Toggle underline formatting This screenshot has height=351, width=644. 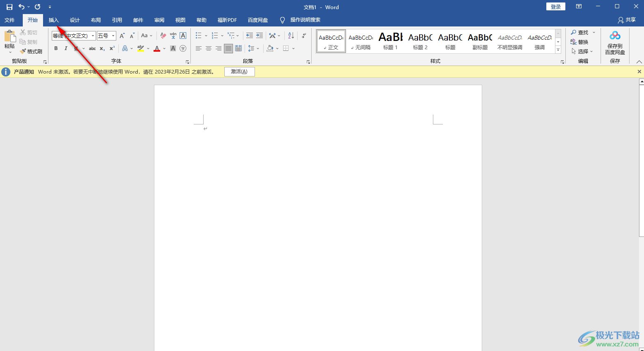76,48
